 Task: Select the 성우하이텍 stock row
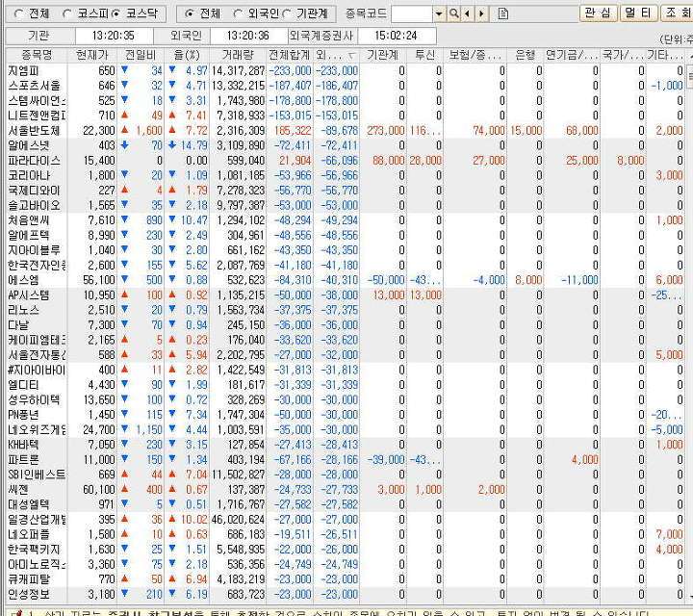(345, 399)
